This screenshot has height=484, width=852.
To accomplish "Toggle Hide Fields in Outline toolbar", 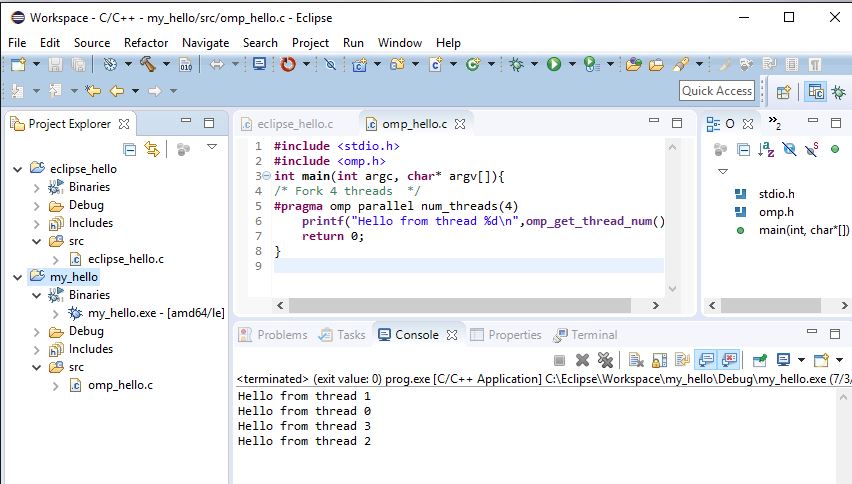I will click(789, 149).
